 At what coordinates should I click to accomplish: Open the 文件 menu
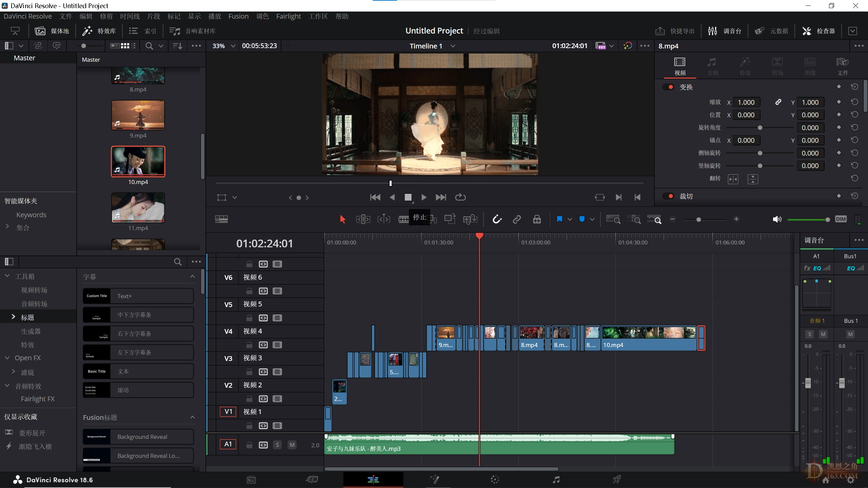[65, 16]
